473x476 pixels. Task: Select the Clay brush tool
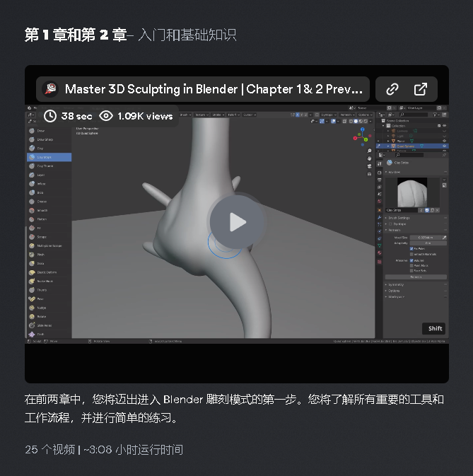tap(49, 148)
